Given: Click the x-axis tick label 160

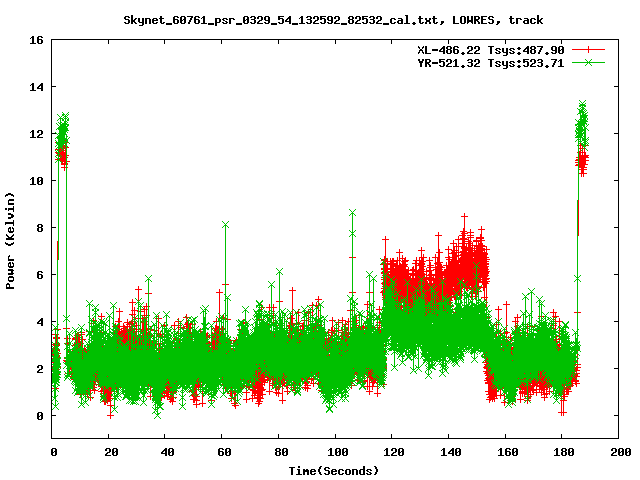Looking at the screenshot, I should (x=507, y=452).
